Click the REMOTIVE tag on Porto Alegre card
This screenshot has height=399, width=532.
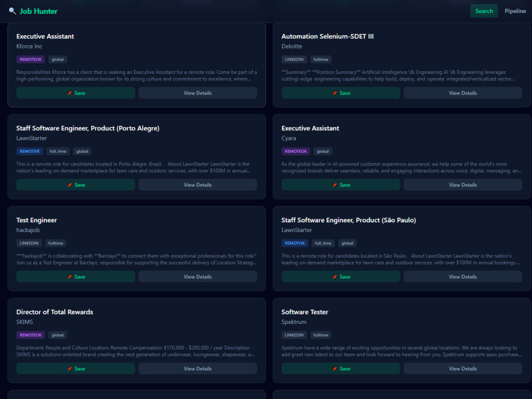pos(29,151)
